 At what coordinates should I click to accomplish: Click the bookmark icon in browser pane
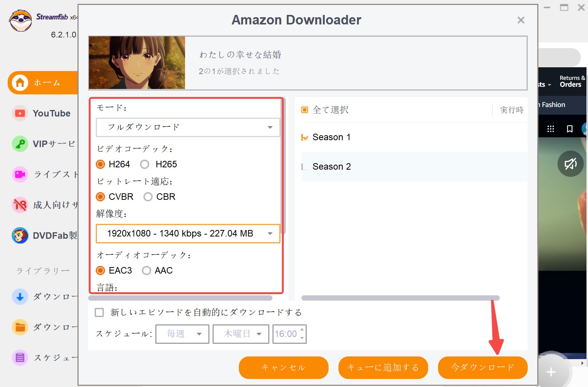(x=570, y=129)
